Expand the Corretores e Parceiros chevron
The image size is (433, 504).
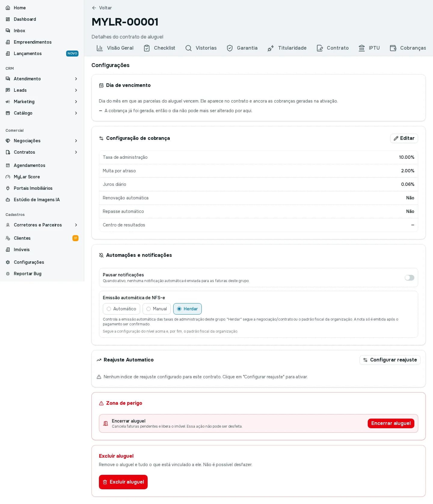click(x=76, y=225)
